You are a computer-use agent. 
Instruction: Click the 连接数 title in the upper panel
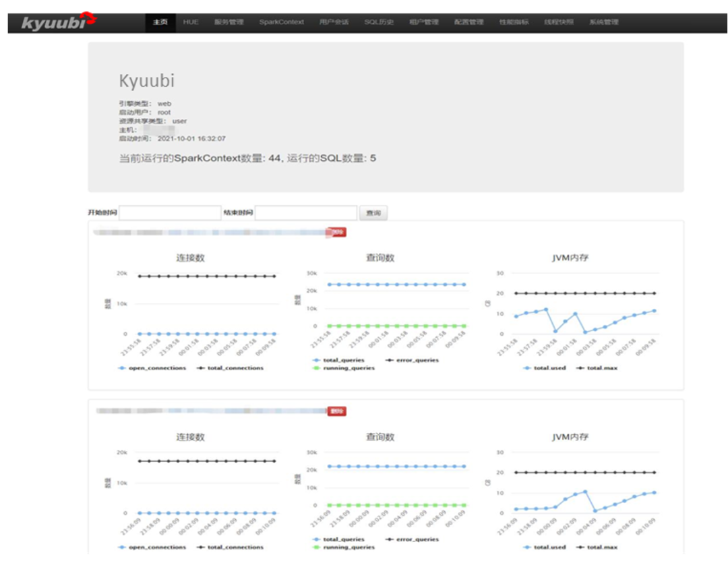coord(190,258)
